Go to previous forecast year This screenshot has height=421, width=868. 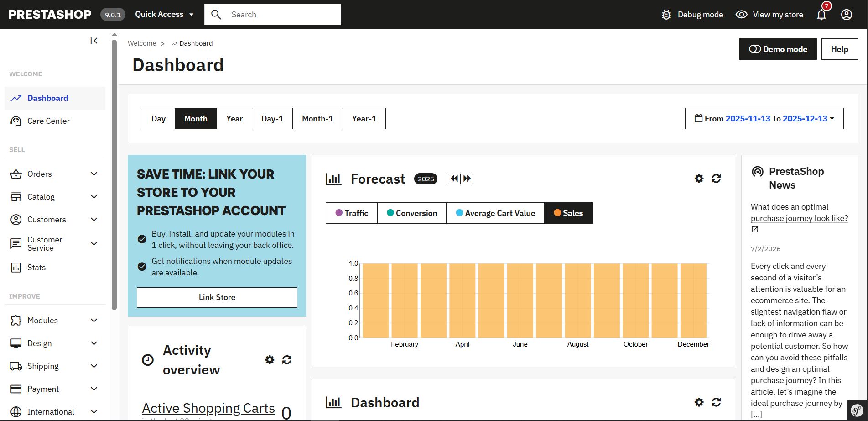tap(454, 179)
